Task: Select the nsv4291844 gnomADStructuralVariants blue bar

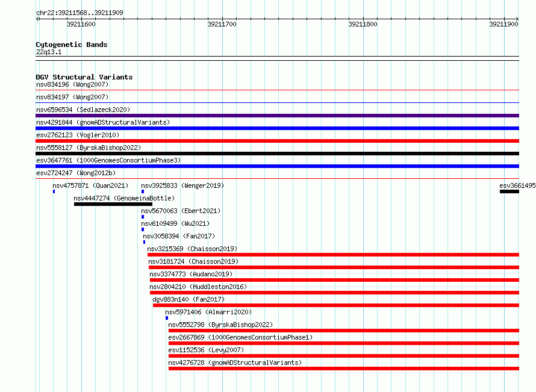Action: pyautogui.click(x=277, y=128)
